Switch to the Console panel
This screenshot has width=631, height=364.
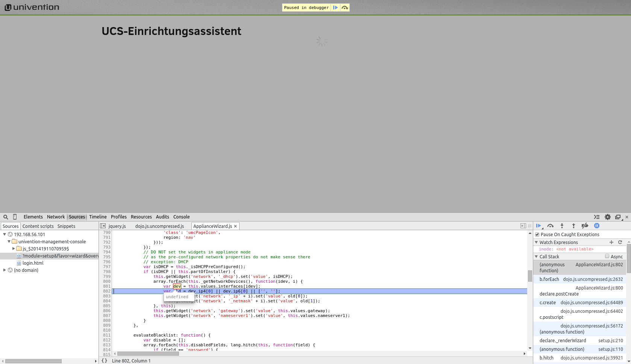pos(181,217)
